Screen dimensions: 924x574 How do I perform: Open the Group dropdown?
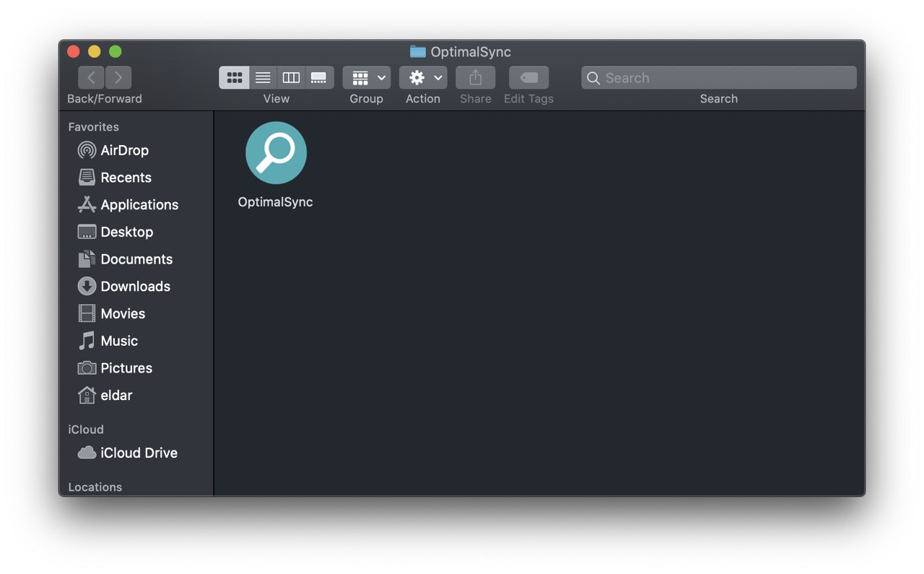(367, 77)
